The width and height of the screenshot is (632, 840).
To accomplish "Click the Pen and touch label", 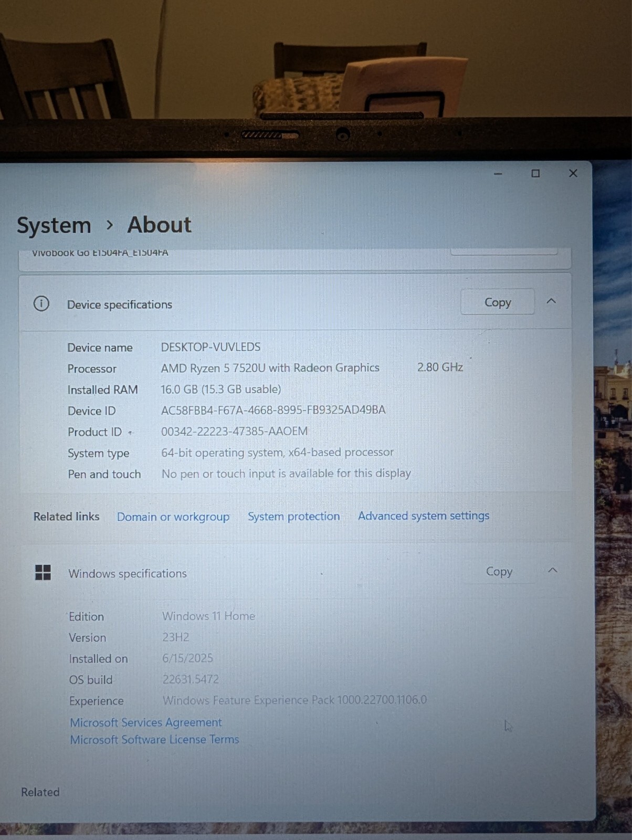I will point(104,474).
